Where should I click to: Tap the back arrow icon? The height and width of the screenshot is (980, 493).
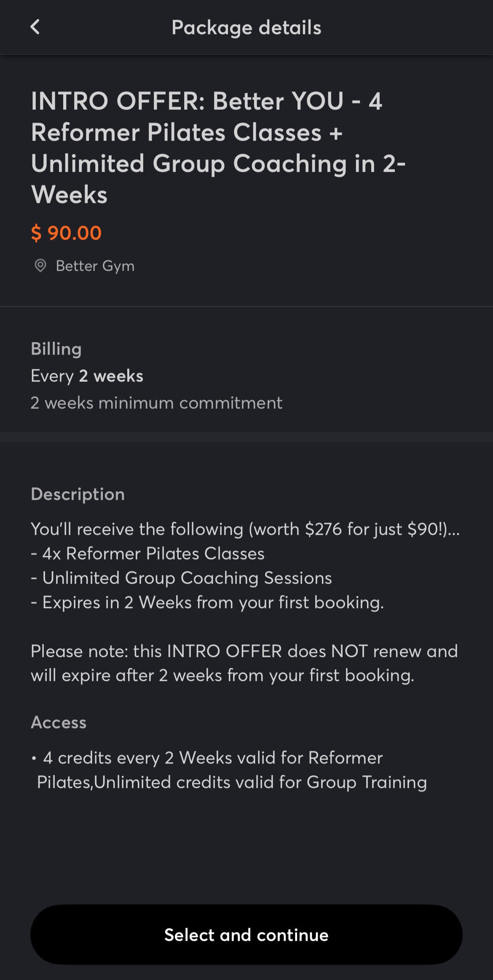(35, 27)
